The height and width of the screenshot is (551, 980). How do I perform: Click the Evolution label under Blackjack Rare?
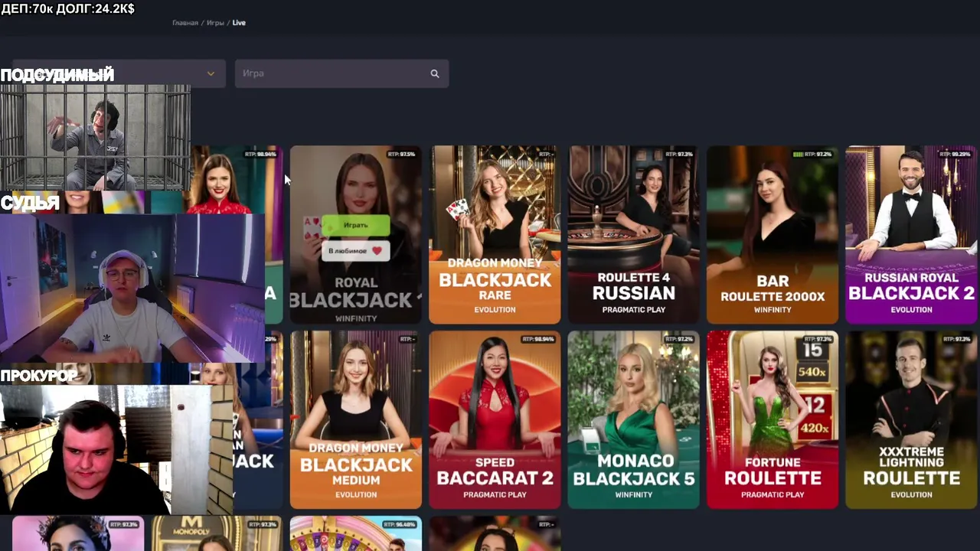[495, 310]
